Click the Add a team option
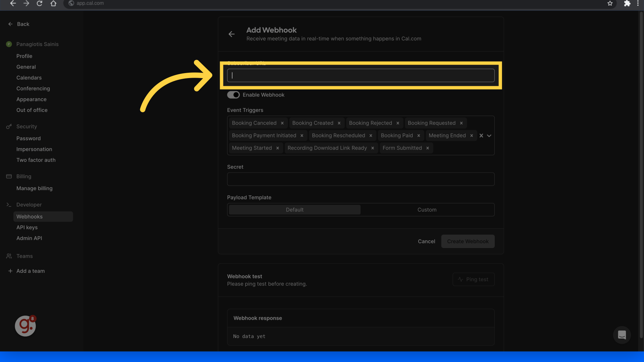644x362 pixels. (x=30, y=271)
